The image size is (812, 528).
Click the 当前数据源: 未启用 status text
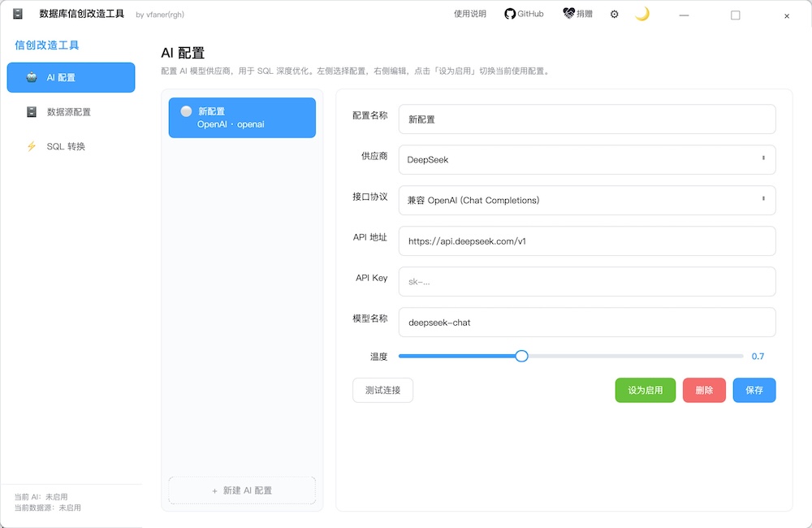click(x=48, y=508)
